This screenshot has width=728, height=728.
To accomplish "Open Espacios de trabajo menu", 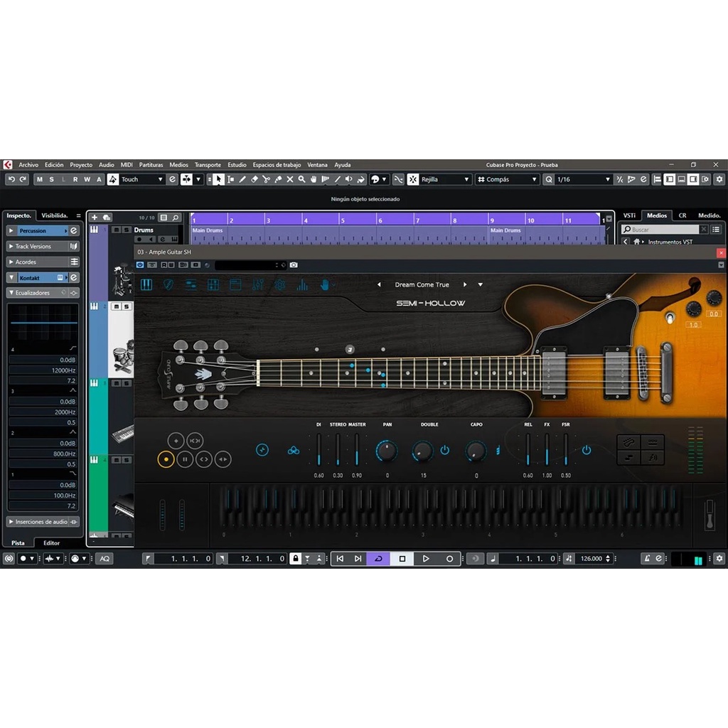I will pos(277,165).
